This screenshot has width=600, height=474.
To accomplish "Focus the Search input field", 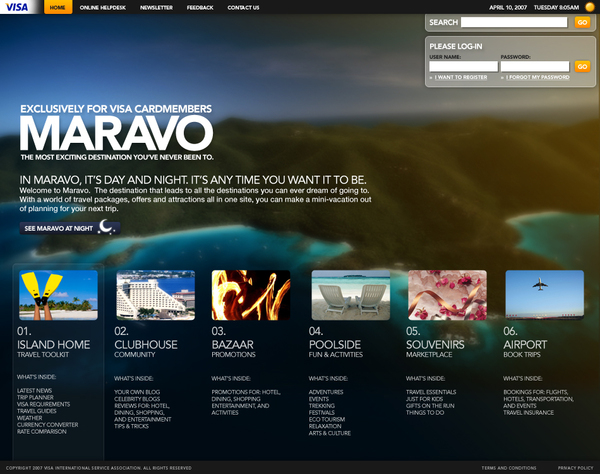I will point(514,22).
